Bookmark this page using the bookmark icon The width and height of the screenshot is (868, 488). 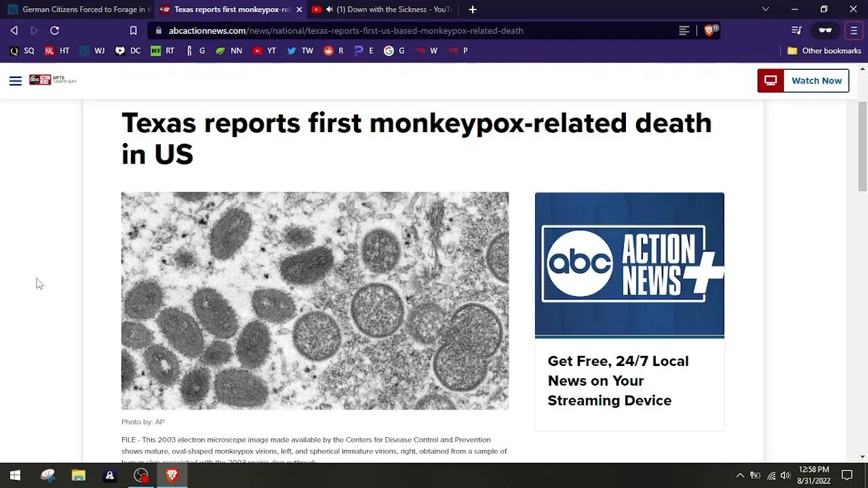click(x=134, y=30)
